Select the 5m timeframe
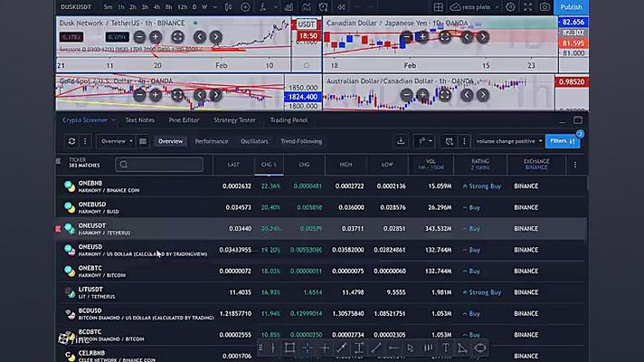The height and width of the screenshot is (362, 644). point(108,7)
